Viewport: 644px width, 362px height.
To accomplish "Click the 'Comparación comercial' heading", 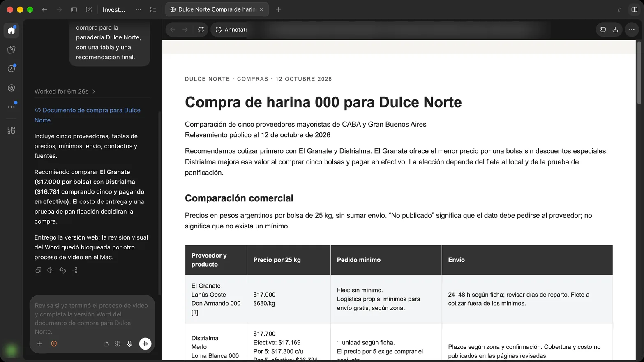I will [239, 198].
